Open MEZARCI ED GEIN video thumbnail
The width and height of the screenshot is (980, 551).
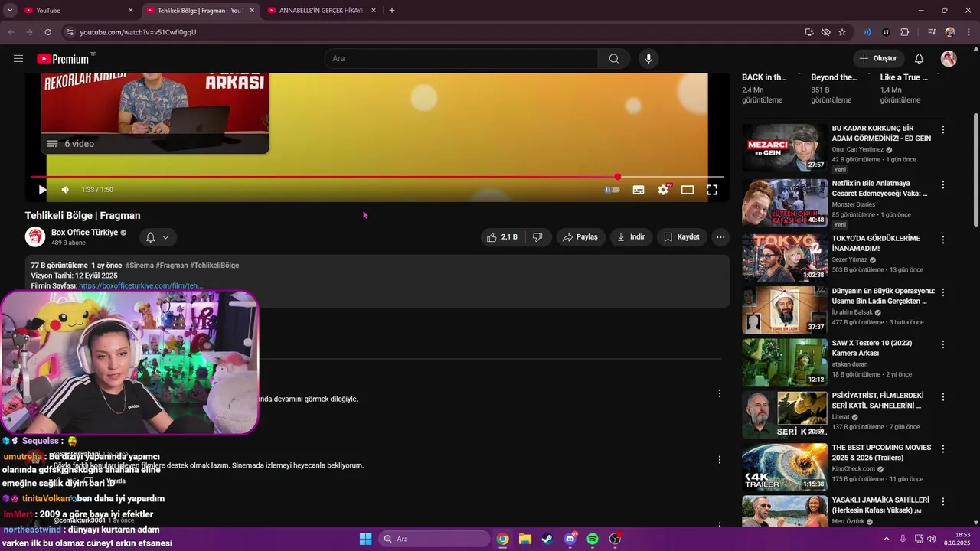click(x=785, y=148)
